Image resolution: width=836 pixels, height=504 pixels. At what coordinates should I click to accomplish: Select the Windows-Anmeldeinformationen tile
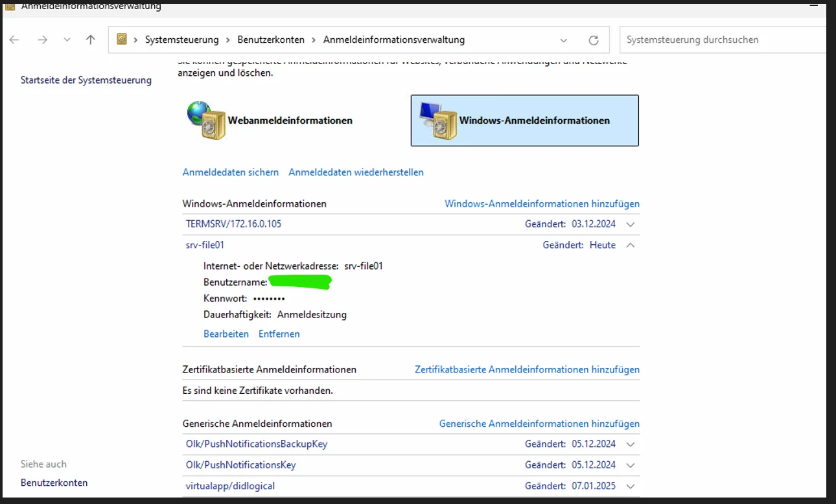[525, 120]
